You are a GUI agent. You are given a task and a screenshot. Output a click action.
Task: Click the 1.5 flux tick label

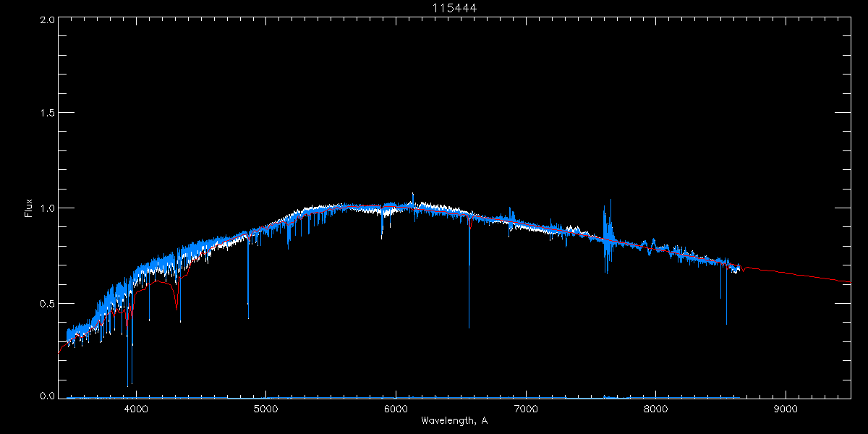pyautogui.click(x=46, y=114)
